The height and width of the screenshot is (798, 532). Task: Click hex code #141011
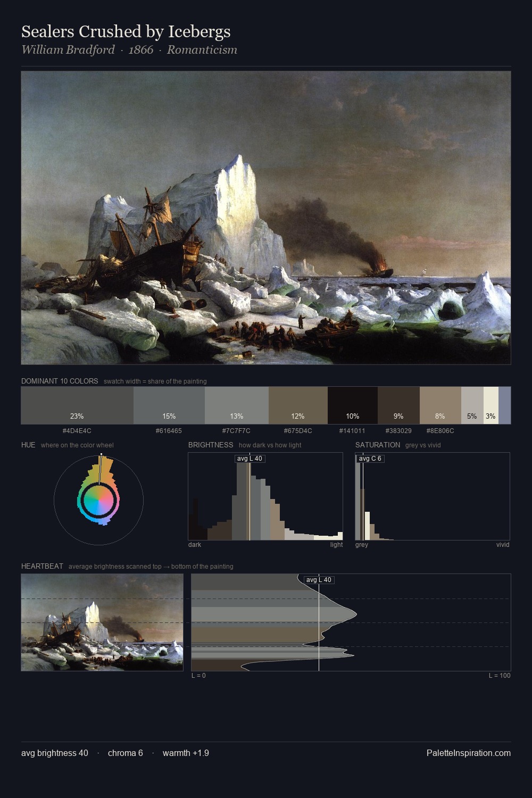tap(352, 431)
